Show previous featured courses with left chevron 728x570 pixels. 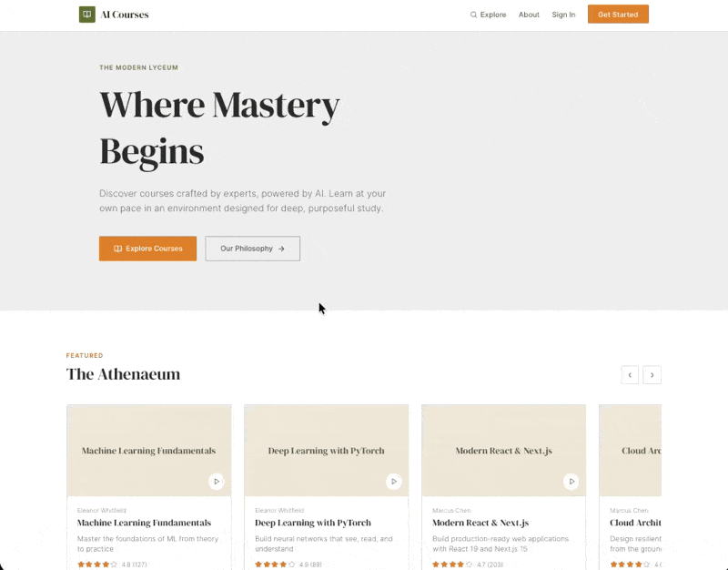(x=630, y=375)
